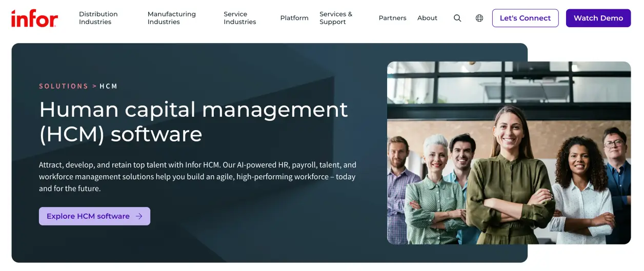Open Distribution Industries menu
644x271 pixels.
coord(98,18)
